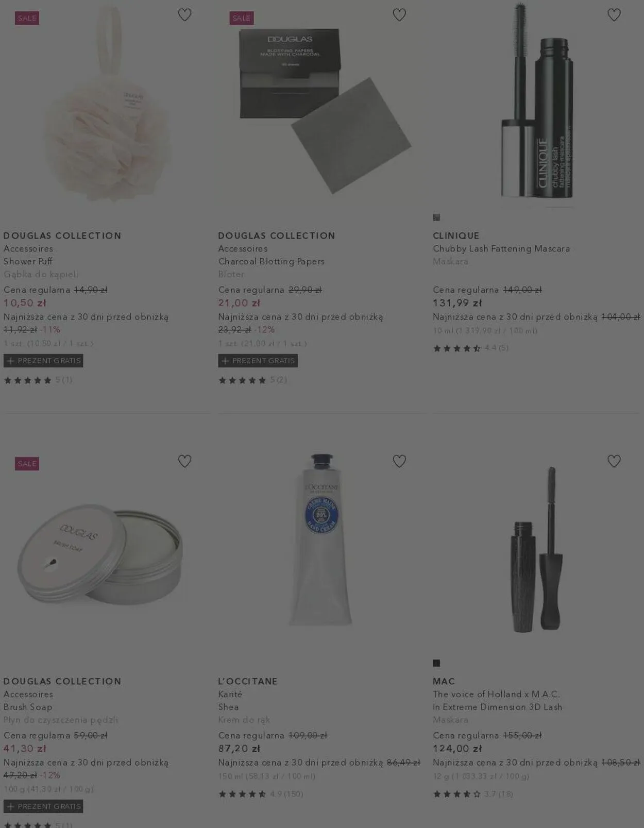Open In Extreme Dimension 3D Lash link
Viewport: 644px width, 828px height.
(x=497, y=707)
